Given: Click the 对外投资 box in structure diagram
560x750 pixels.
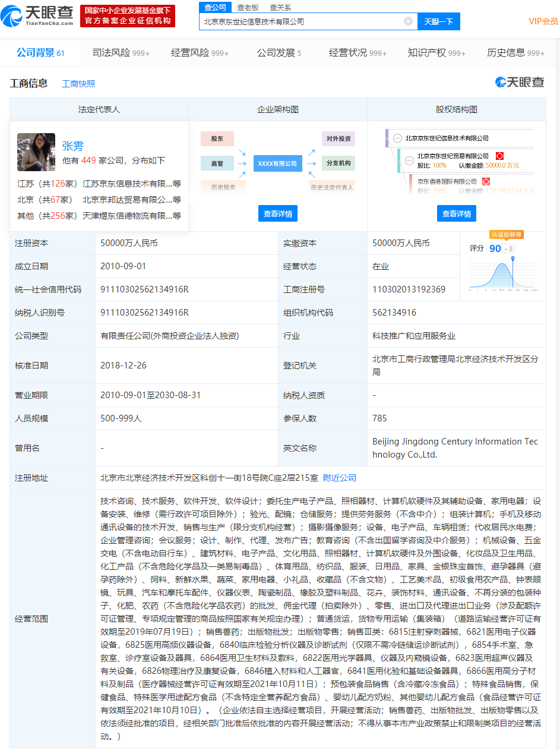Looking at the screenshot, I should tap(338, 139).
